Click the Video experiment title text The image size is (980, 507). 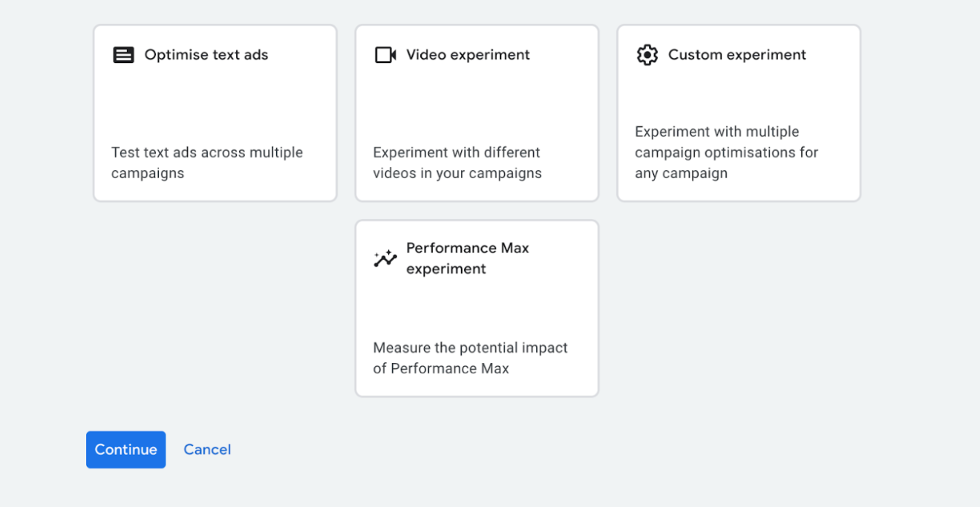click(x=468, y=54)
